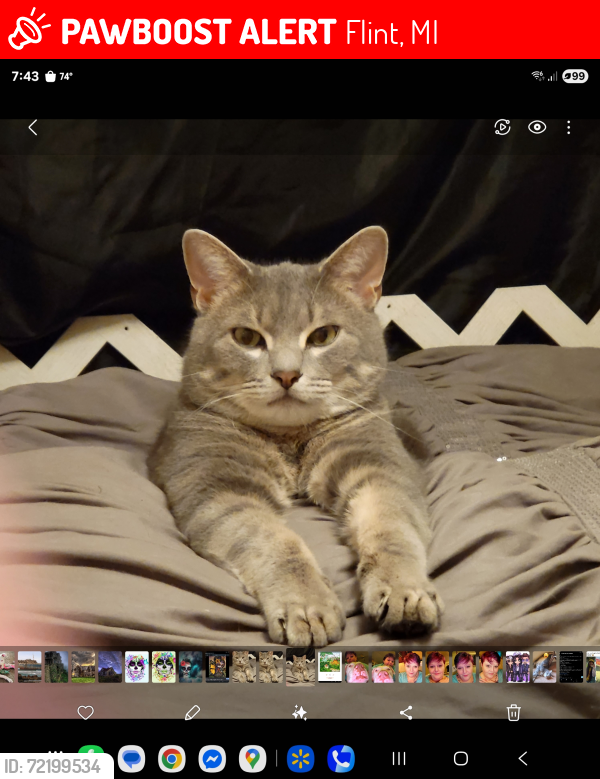Tap the back arrow at top left
The image size is (600, 779).
(x=33, y=128)
